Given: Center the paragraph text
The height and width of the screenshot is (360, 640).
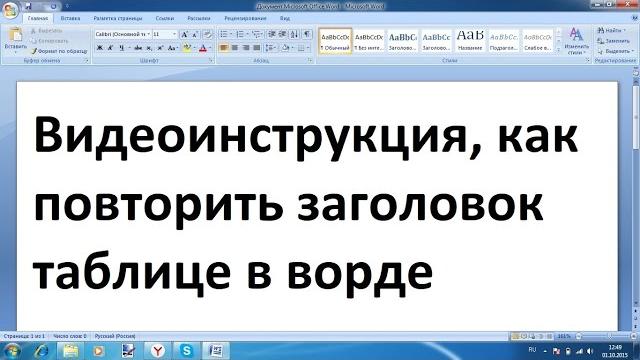Looking at the screenshot, I should click(x=235, y=48).
